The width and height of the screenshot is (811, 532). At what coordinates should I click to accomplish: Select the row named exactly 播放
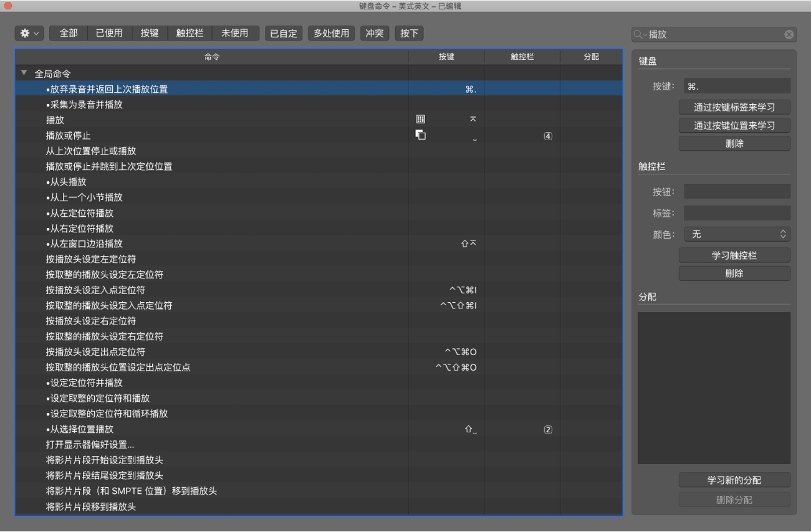tap(319, 120)
